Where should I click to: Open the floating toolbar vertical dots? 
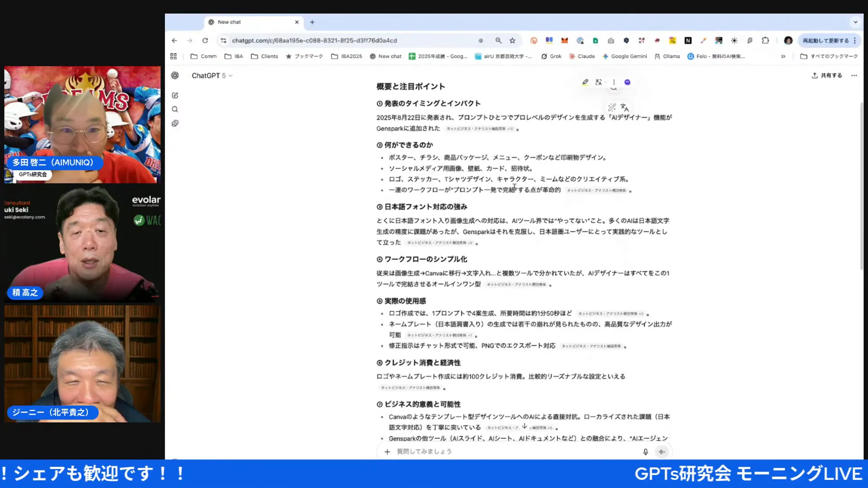click(x=614, y=82)
